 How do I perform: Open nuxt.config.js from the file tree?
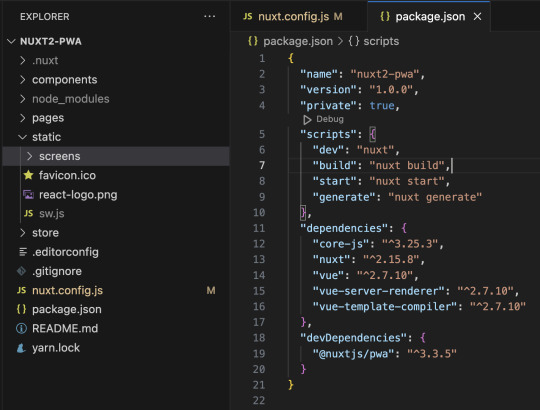(x=68, y=291)
